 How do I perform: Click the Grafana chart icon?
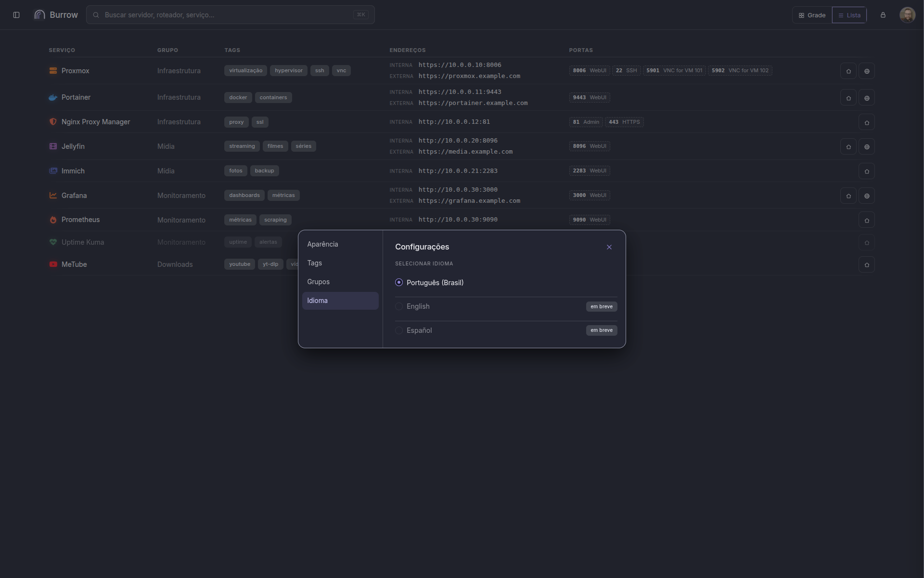click(53, 196)
